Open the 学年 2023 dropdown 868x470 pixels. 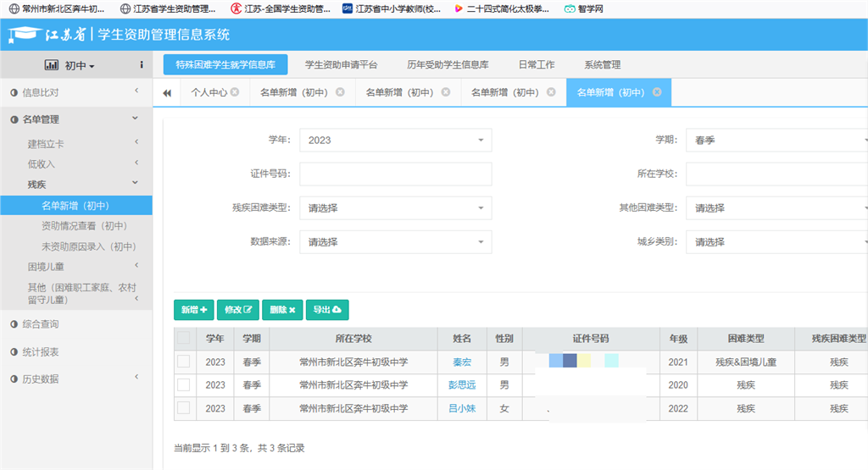click(x=395, y=140)
